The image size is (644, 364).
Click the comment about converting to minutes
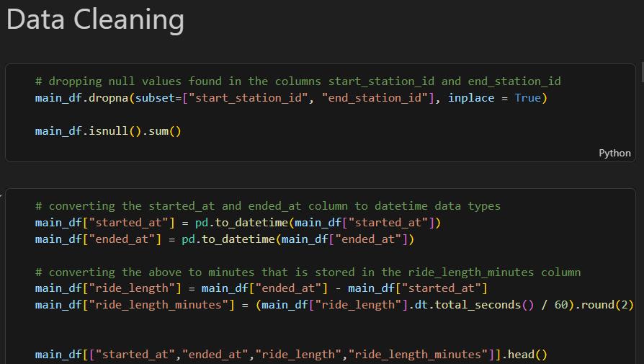[308, 272]
